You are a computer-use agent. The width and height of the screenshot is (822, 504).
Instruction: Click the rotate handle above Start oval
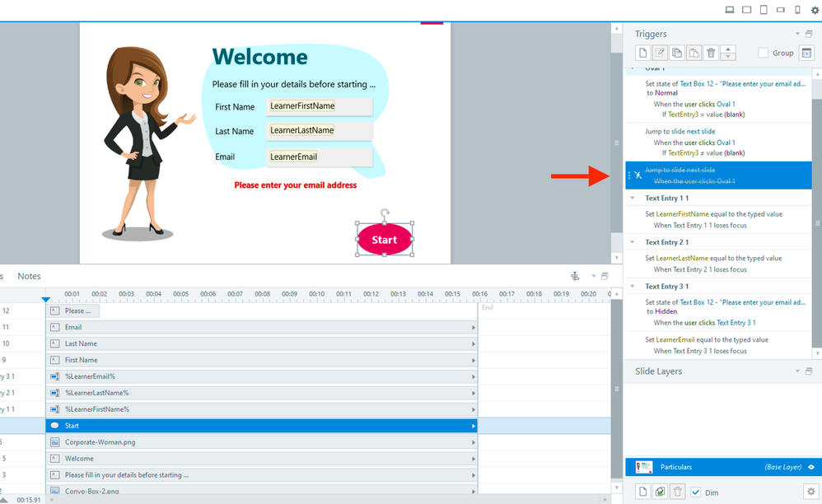tap(385, 212)
